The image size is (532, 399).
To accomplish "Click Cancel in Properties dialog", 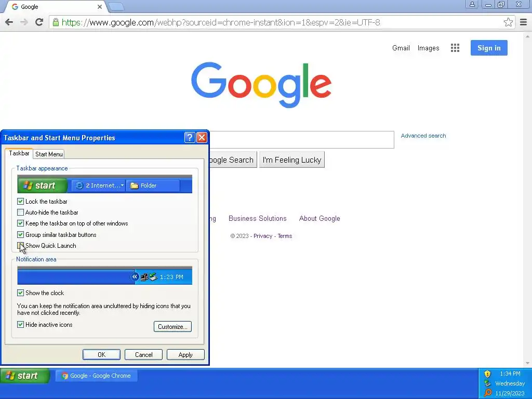I will pos(143,354).
